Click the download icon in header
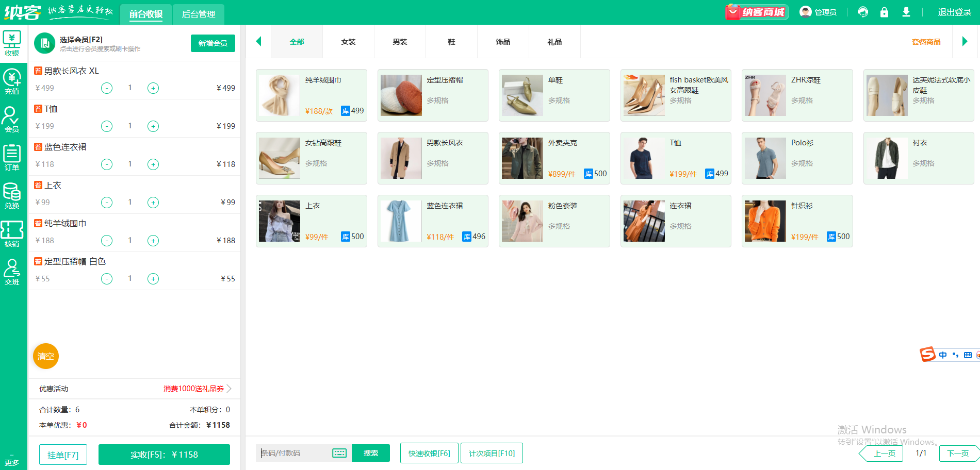Screen dimensions: 980x470 point(906,12)
